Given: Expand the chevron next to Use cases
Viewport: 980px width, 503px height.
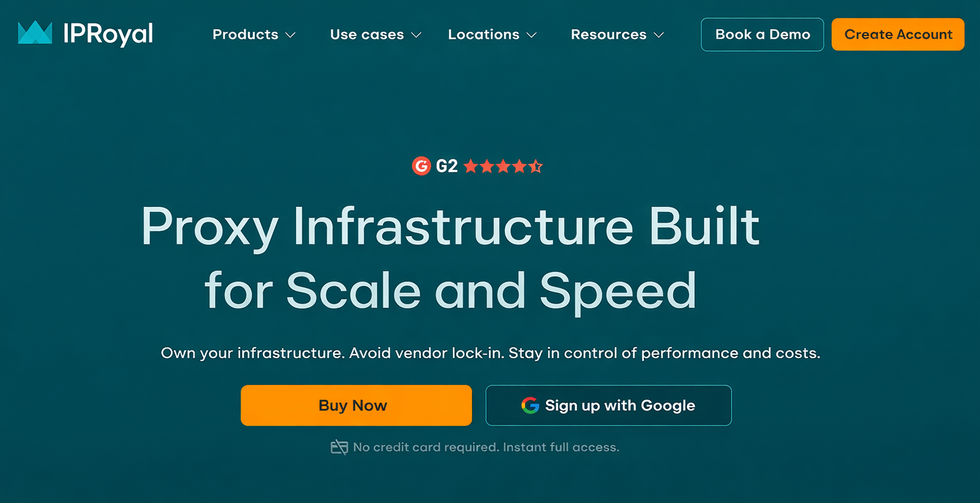Looking at the screenshot, I should tap(417, 35).
